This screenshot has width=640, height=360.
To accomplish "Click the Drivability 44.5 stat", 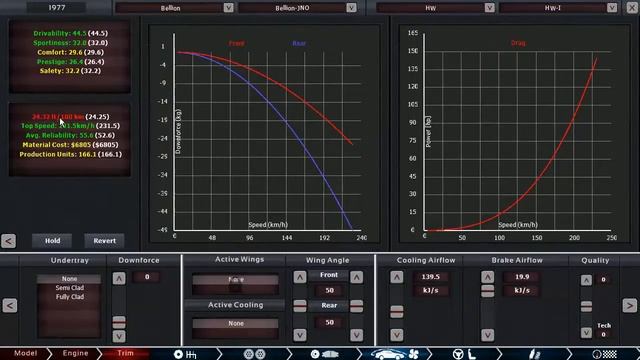I will click(70, 33).
